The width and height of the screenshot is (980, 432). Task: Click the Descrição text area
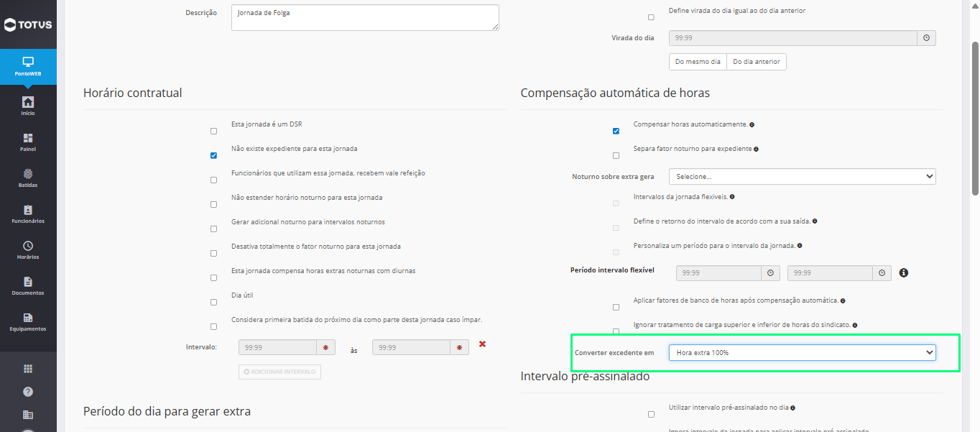pos(365,18)
